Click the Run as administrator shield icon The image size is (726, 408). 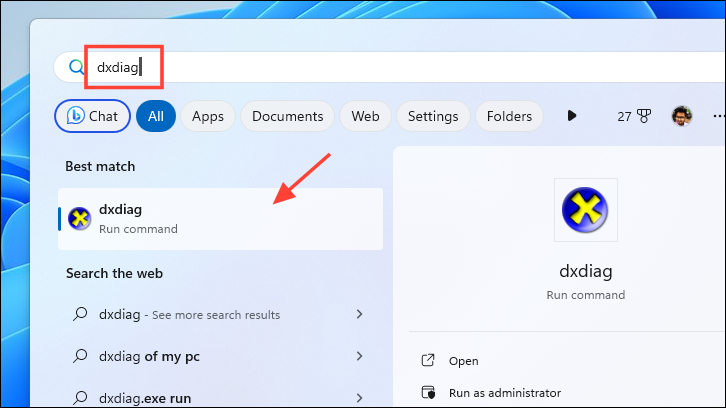pos(428,392)
